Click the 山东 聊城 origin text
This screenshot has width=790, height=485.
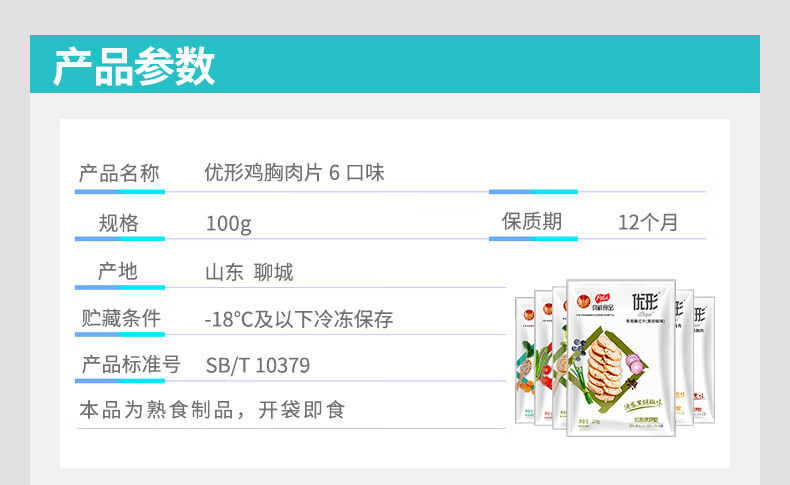click(249, 273)
